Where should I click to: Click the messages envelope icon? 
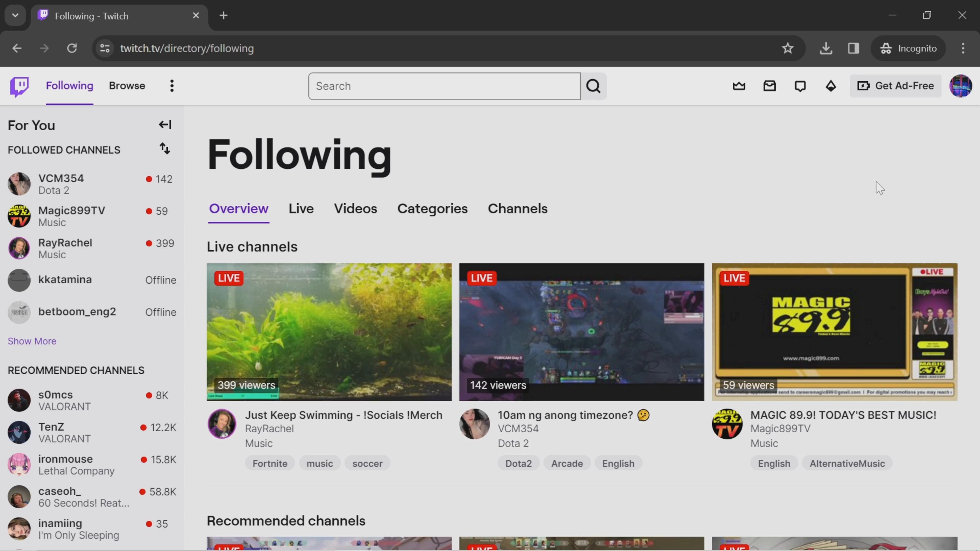[x=769, y=85]
